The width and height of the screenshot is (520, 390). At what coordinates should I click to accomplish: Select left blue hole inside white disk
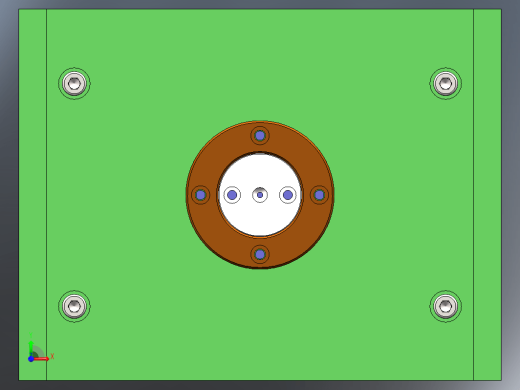[232, 195]
